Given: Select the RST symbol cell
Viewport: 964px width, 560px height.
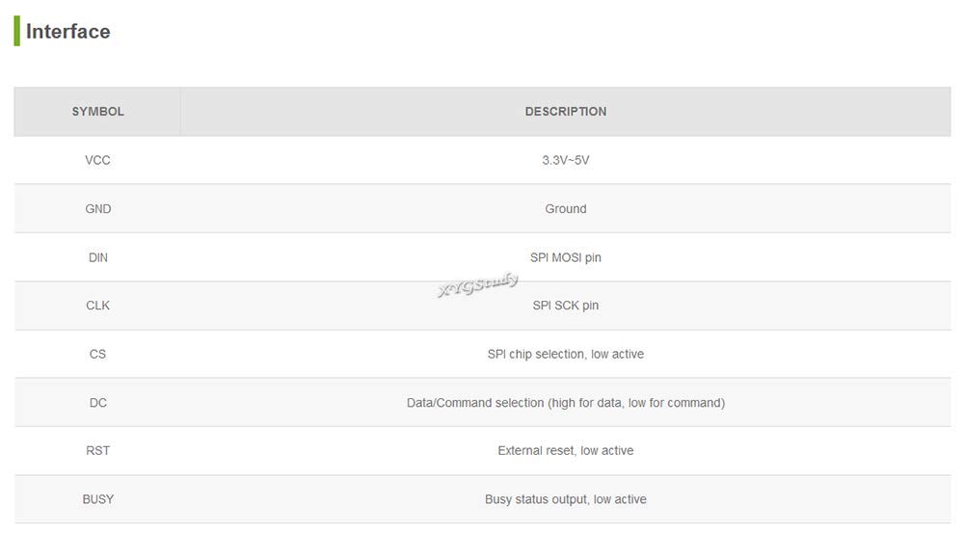Looking at the screenshot, I should 97,451.
